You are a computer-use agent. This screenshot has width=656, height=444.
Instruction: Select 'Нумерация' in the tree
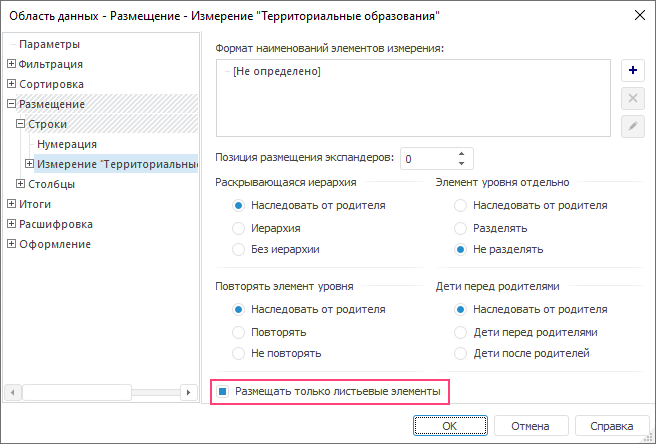tap(67, 144)
